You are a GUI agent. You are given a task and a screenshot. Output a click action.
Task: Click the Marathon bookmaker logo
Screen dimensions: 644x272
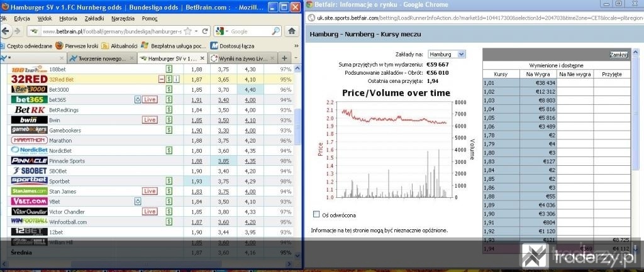coord(29,140)
